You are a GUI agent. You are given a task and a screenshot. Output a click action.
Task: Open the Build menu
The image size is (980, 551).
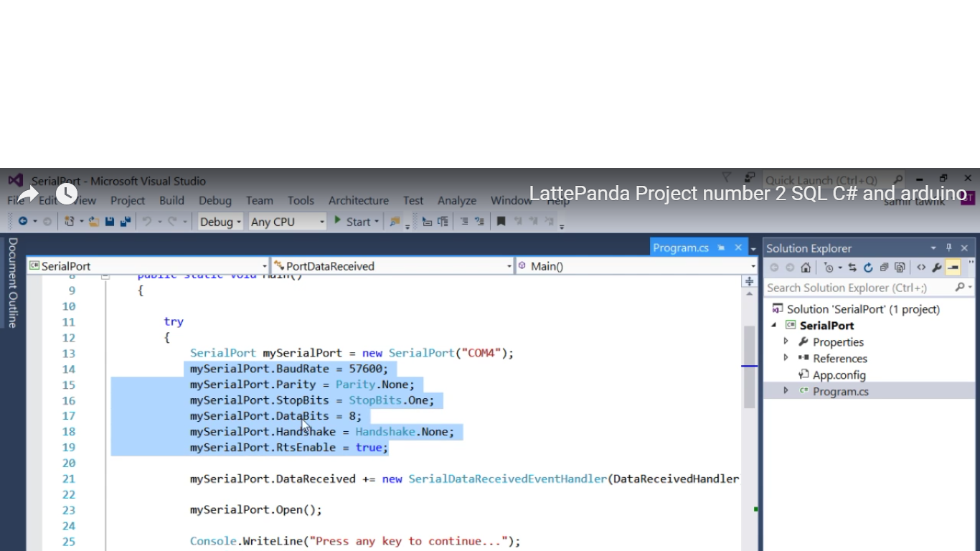(171, 201)
